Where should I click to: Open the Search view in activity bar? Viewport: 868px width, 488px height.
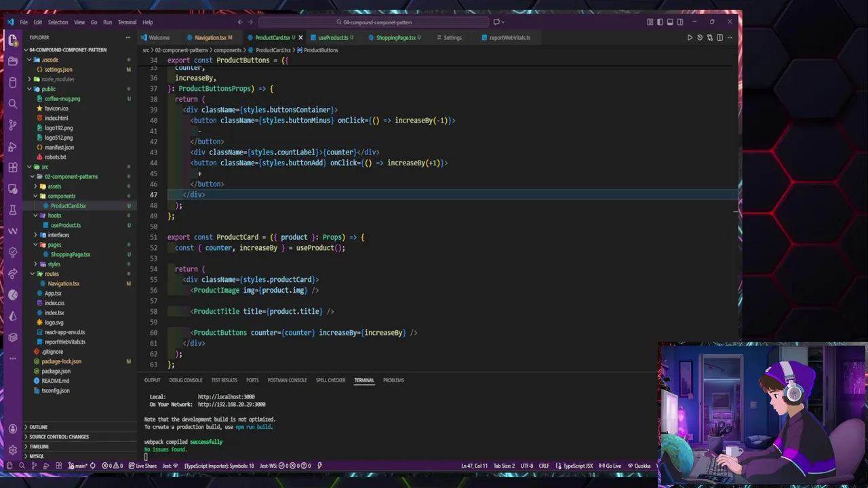(x=12, y=104)
